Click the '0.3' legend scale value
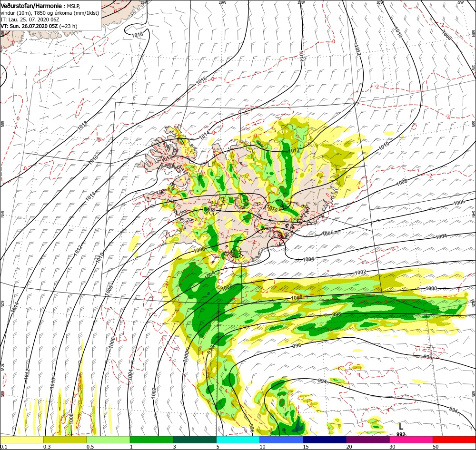This screenshot has height=450, width=476. point(47,447)
